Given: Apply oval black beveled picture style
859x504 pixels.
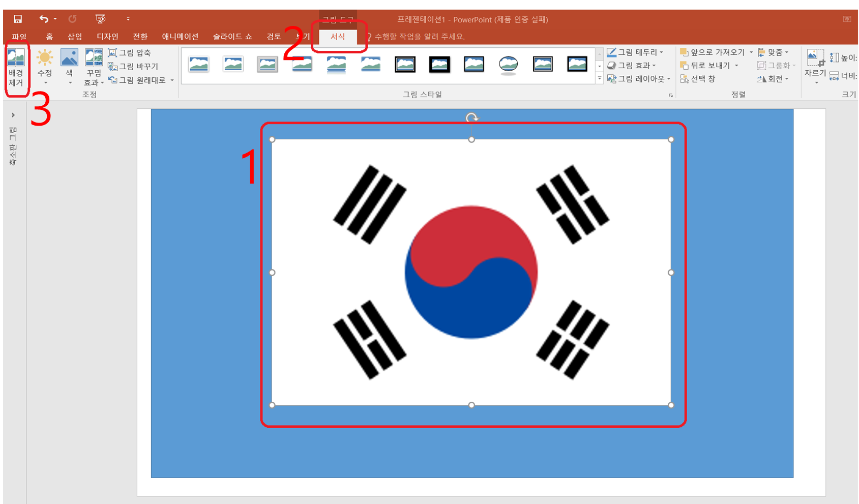Looking at the screenshot, I should point(509,65).
